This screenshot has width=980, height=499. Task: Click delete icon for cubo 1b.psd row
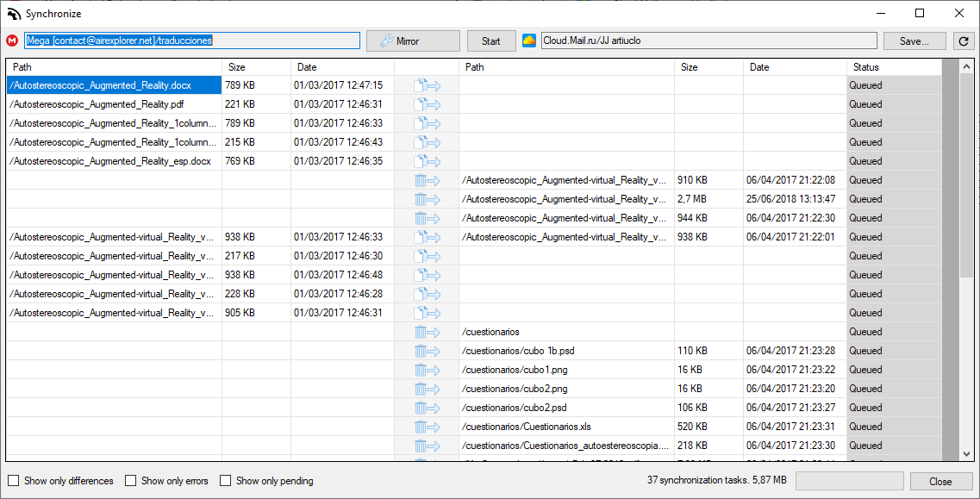(428, 350)
